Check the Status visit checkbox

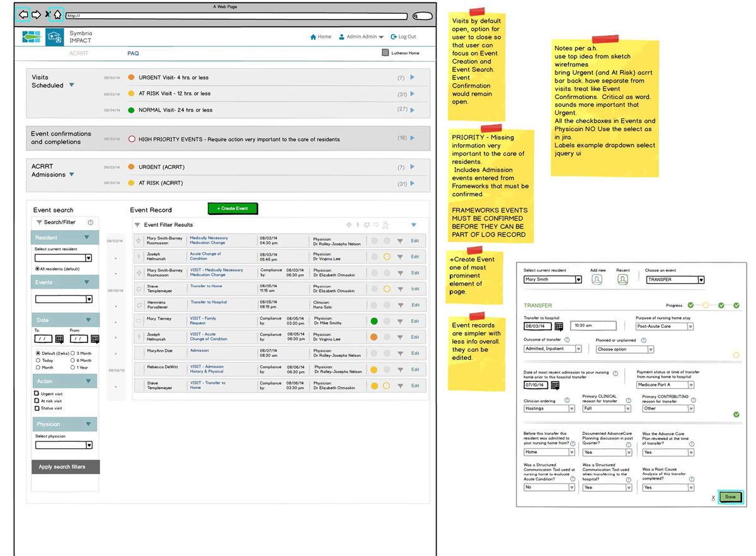pyautogui.click(x=37, y=408)
